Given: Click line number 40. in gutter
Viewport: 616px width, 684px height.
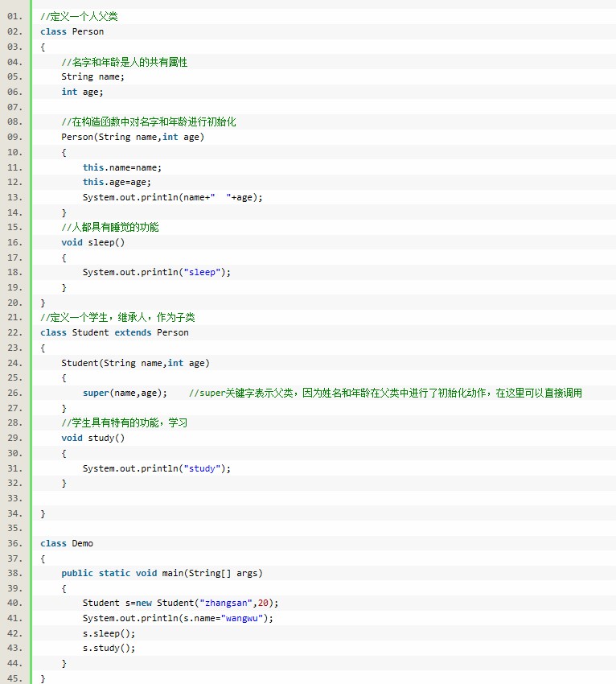Looking at the screenshot, I should (14, 603).
